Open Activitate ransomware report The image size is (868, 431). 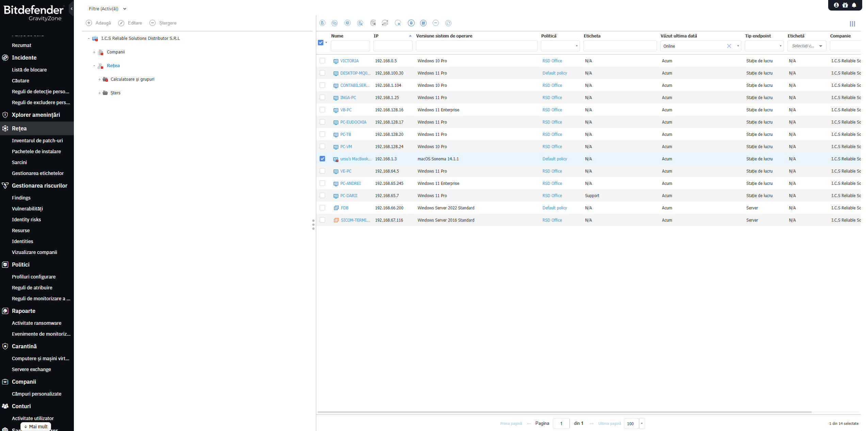[x=36, y=323]
